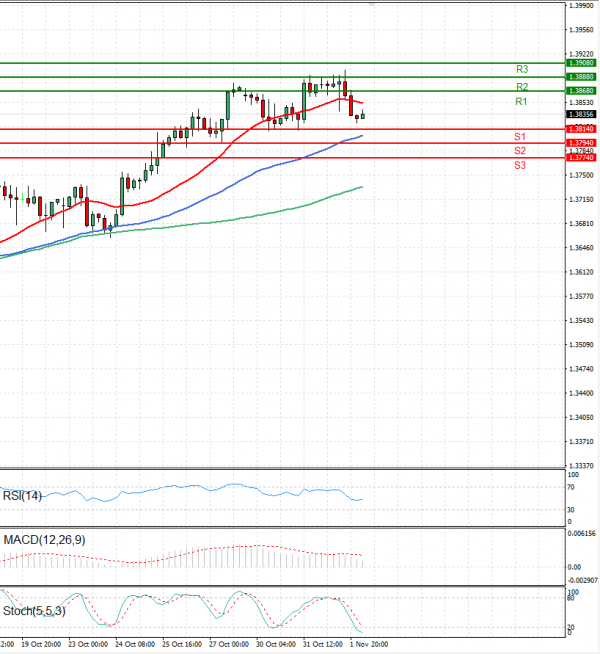Click the R2 resistance label

(x=522, y=87)
